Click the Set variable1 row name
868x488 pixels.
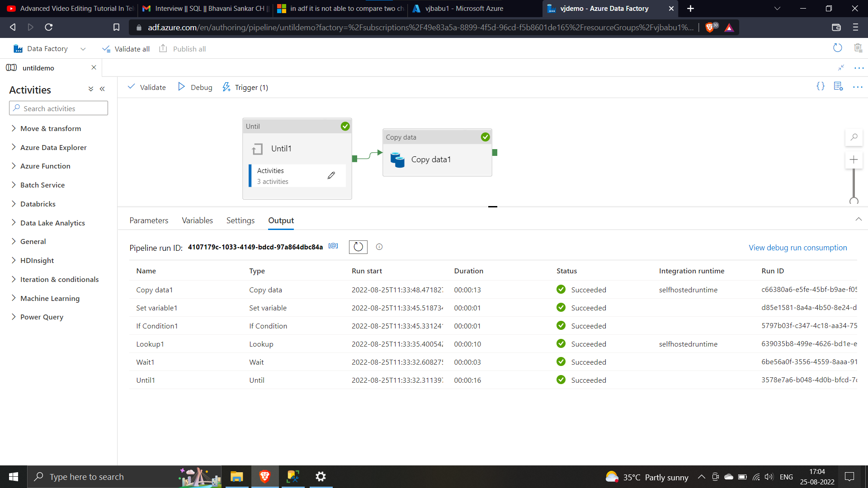(x=156, y=308)
